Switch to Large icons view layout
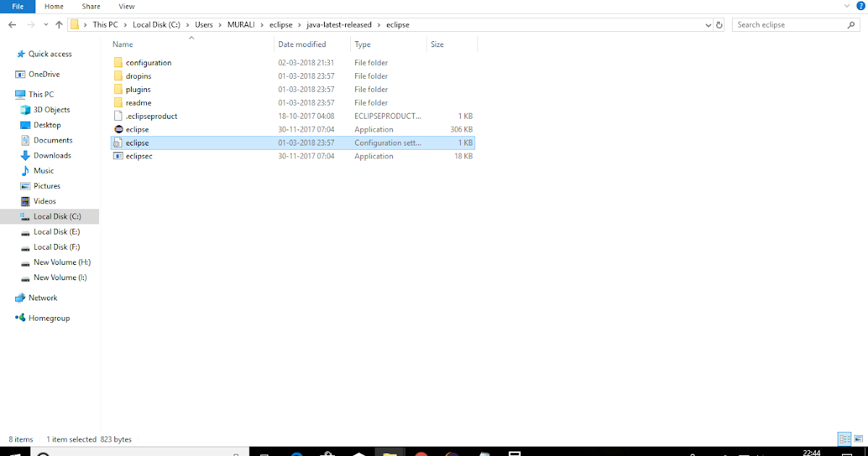The height and width of the screenshot is (456, 868). pyautogui.click(x=859, y=439)
